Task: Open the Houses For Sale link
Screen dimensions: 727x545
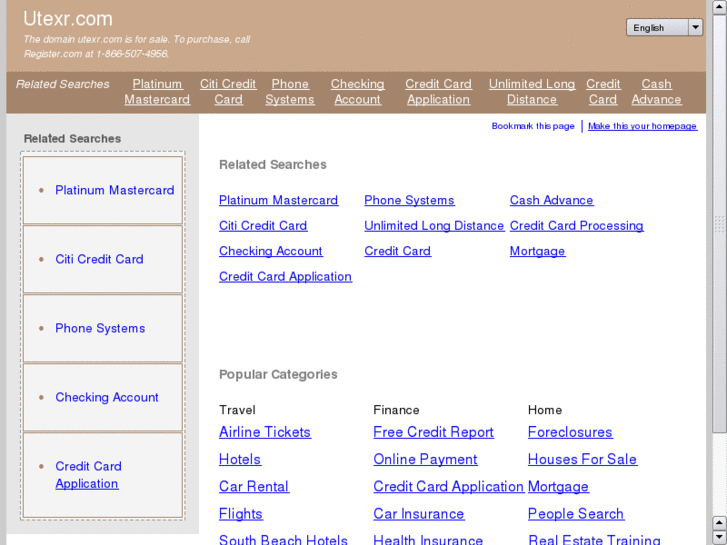Action: pos(582,460)
